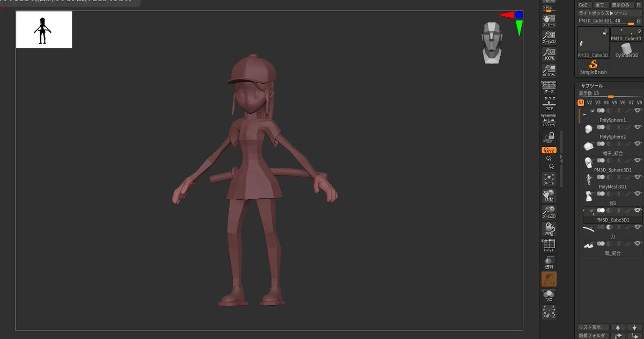Click the Xpose (Xポーズ) icon
Viewport: 644px width, 339px height.
(549, 313)
